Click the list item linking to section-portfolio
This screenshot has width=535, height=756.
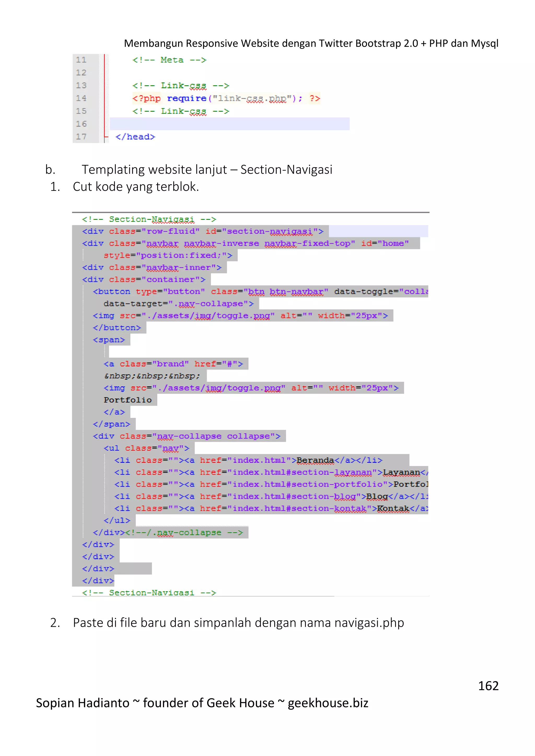(271, 484)
